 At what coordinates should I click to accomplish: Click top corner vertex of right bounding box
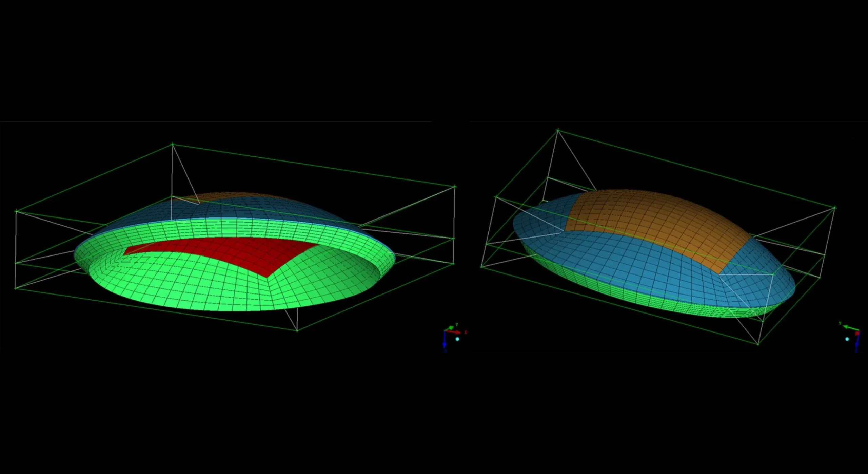558,130
